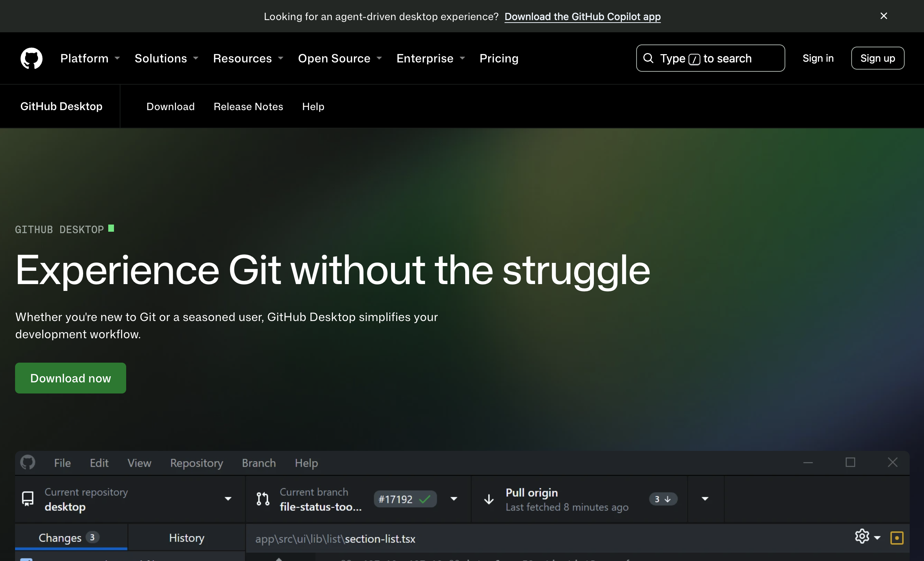Click the modified file status square icon
The image size is (924, 561).
point(897,538)
